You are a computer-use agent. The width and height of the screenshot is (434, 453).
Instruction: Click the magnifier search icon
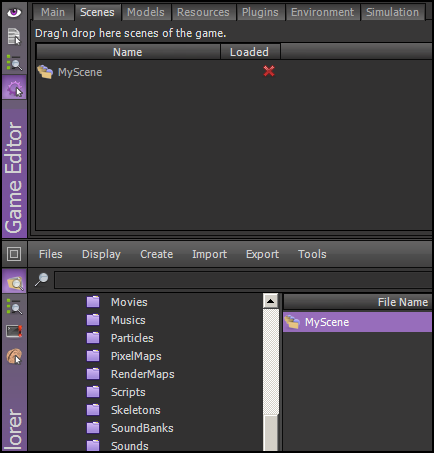[x=42, y=279]
